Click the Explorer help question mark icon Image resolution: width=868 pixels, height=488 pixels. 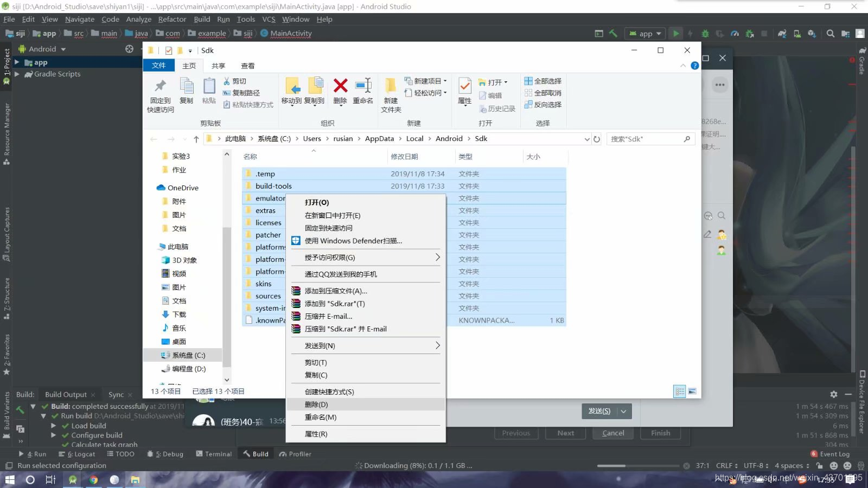click(695, 66)
